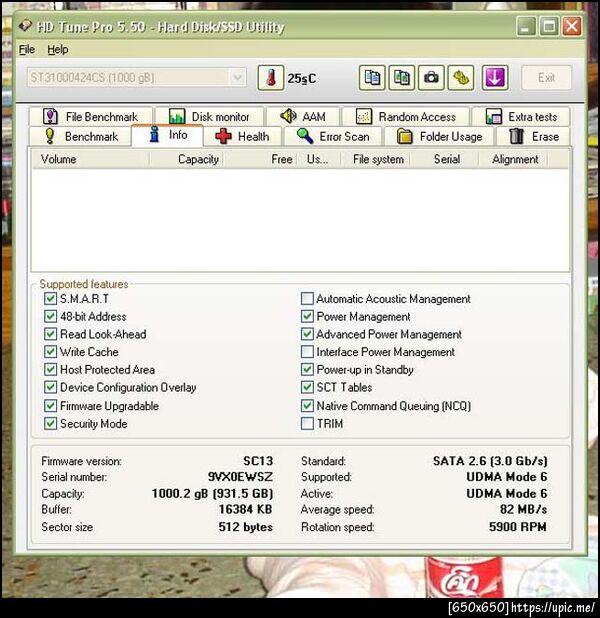The height and width of the screenshot is (618, 600).
Task: Toggle the Host Protected Area checkbox
Action: click(x=50, y=369)
